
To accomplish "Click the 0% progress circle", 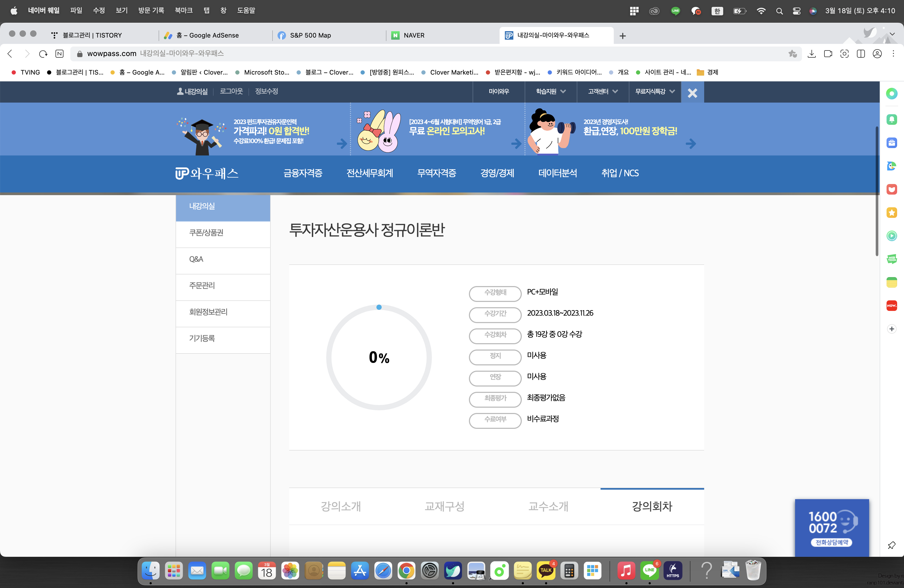I will click(x=379, y=357).
